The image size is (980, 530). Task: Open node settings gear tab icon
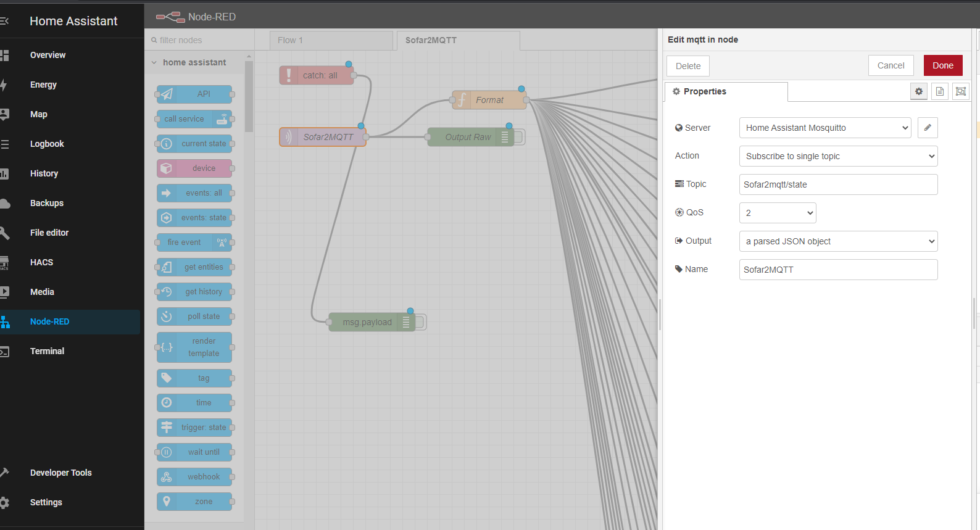point(919,91)
